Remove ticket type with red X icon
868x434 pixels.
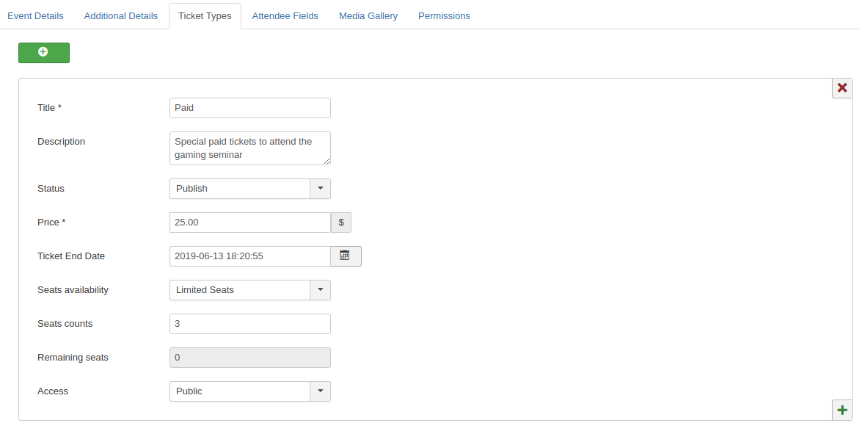842,88
